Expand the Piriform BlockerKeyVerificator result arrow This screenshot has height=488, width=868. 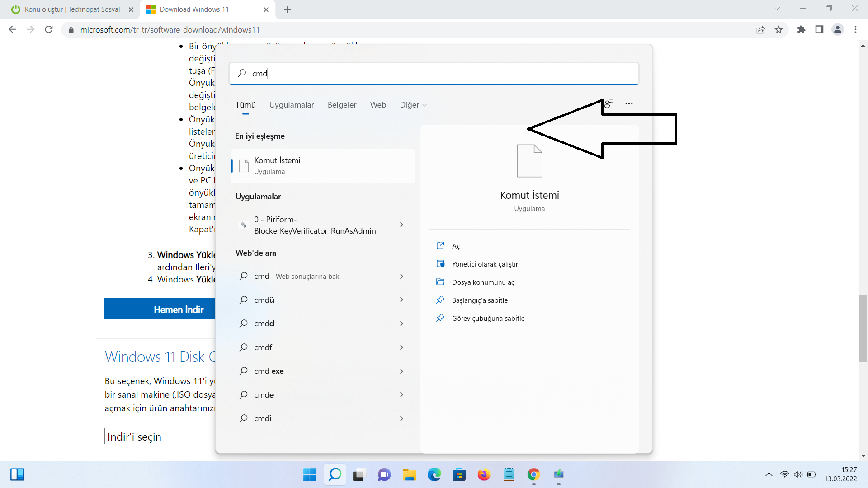401,225
